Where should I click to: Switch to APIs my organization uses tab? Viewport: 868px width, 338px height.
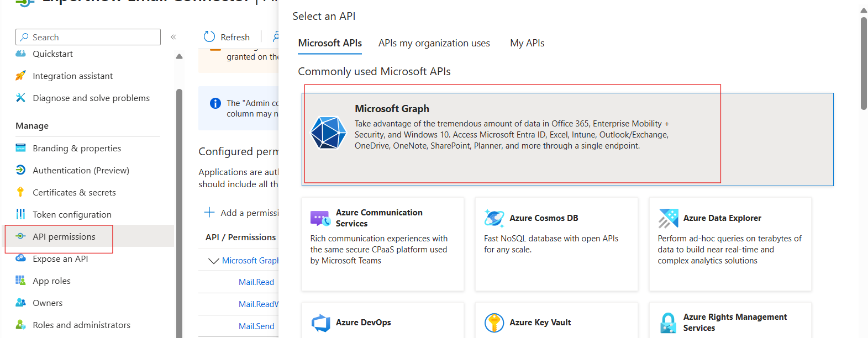(x=434, y=43)
